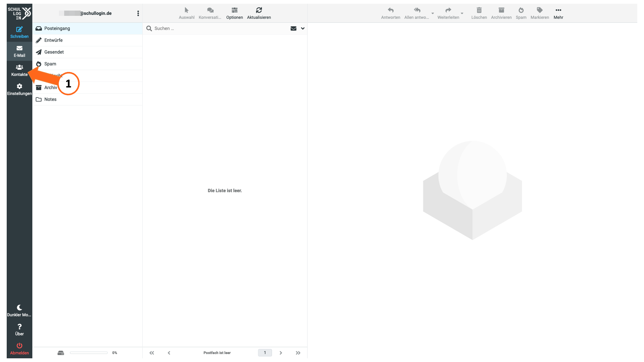
Task: Click Aktualisieren refresh icon
Action: [x=259, y=13]
